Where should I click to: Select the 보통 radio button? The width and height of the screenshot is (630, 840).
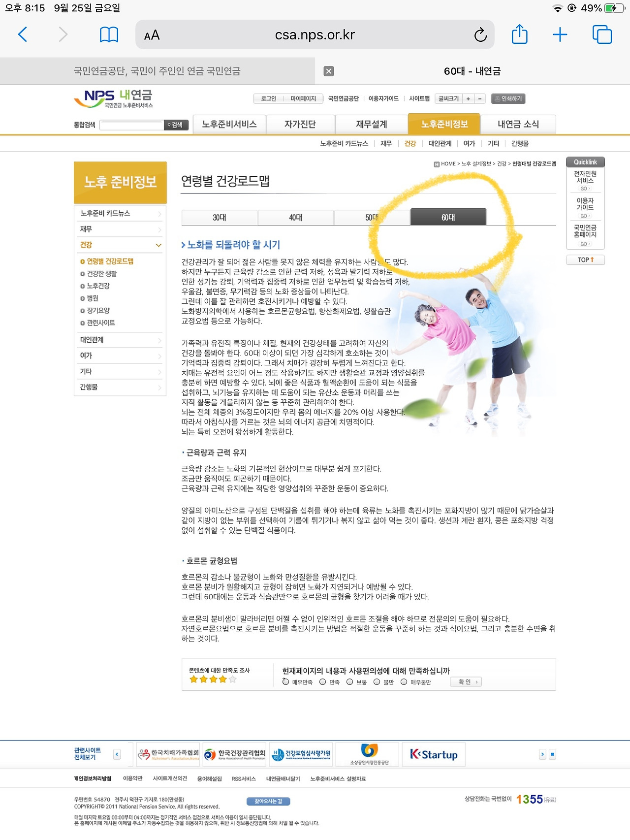(x=349, y=682)
